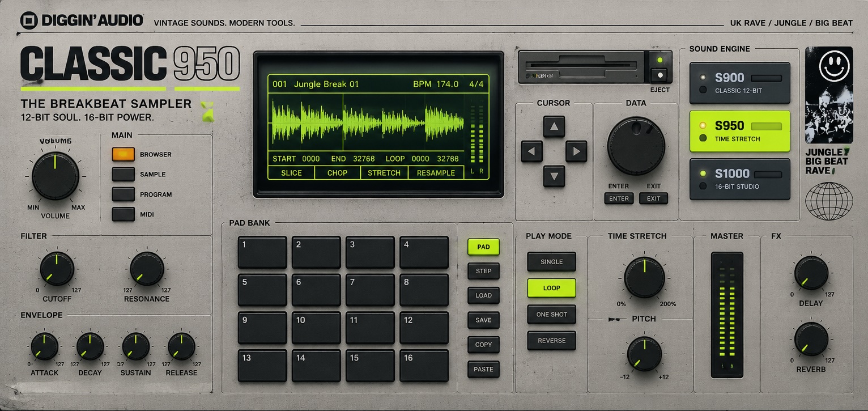Click the Exit button
This screenshot has height=411, width=868.
654,198
